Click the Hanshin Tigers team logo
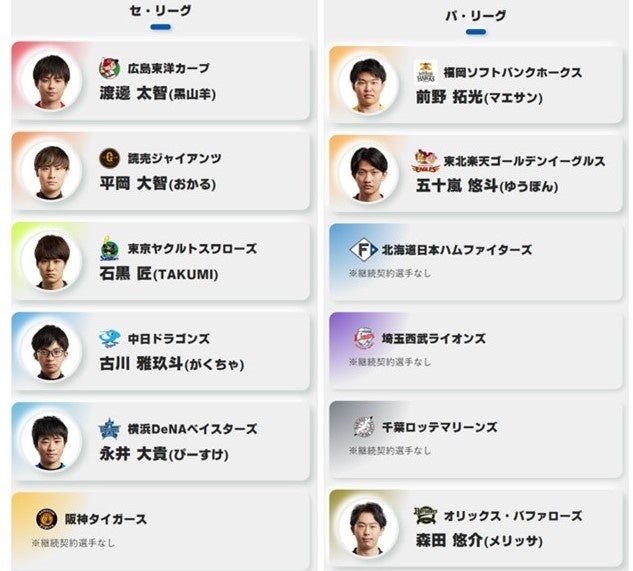 [47, 519]
